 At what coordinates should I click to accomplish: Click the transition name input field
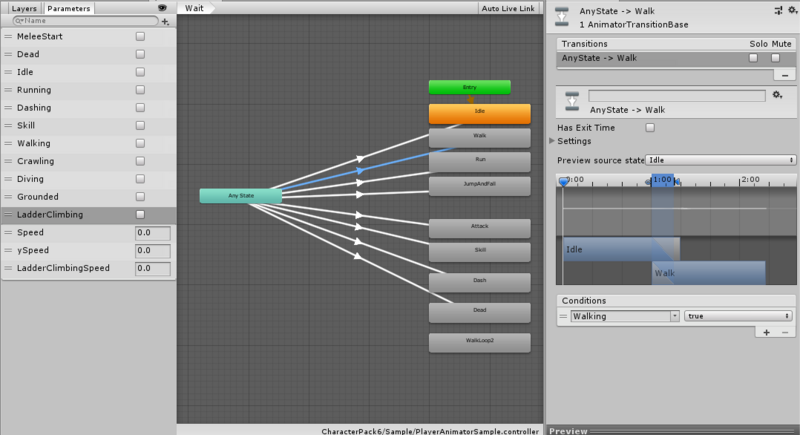pos(677,95)
